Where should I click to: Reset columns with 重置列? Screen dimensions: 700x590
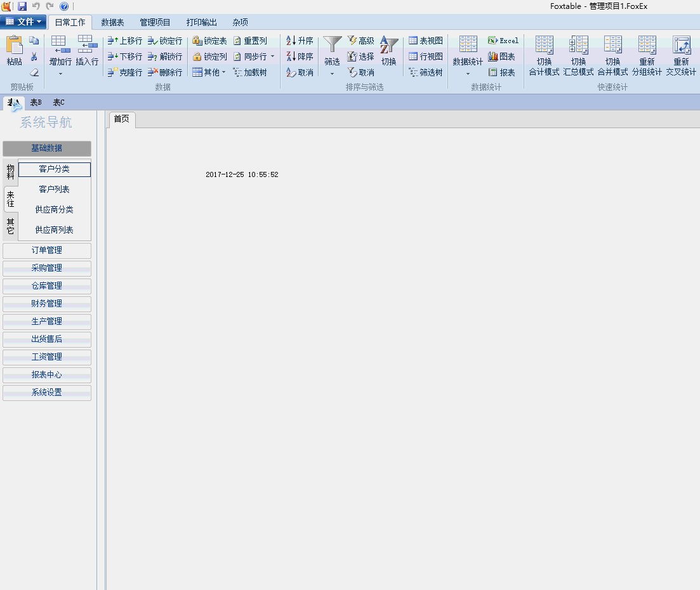coord(250,41)
